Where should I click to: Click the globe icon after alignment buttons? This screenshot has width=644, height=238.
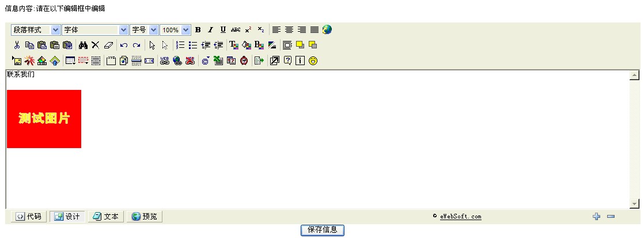click(327, 29)
